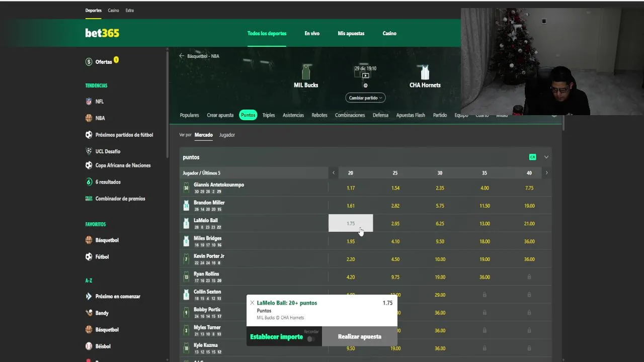This screenshot has height=362, width=644.
Task: Select Ryan Rollins 20+ odds 4.20
Action: coord(351,277)
